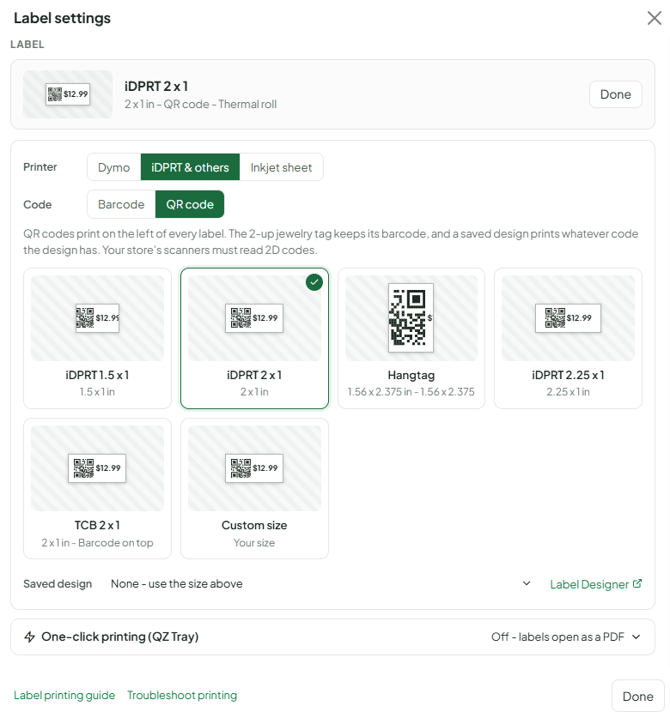The image size is (670, 718).
Task: Click the chevron beside labels open as a PDF
Action: click(x=636, y=636)
